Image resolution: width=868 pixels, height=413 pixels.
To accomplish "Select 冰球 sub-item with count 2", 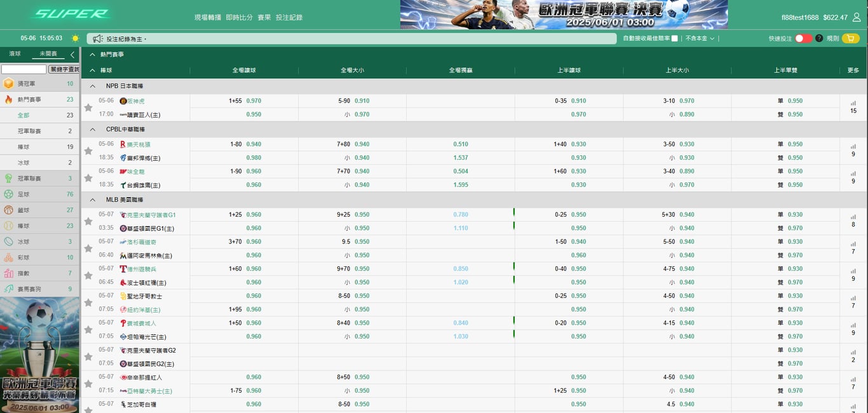I will click(40, 163).
